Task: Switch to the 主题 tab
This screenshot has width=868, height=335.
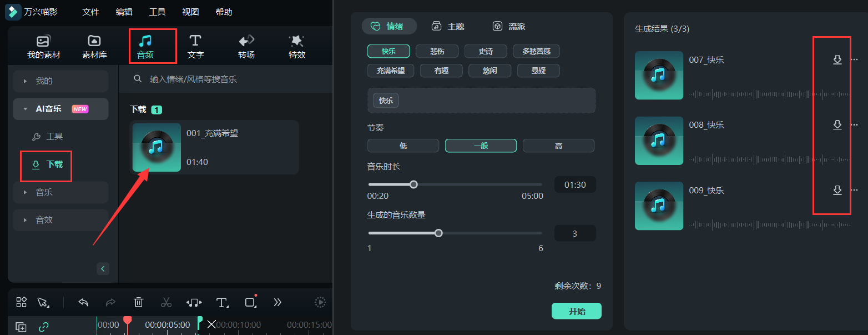Action: pos(448,26)
